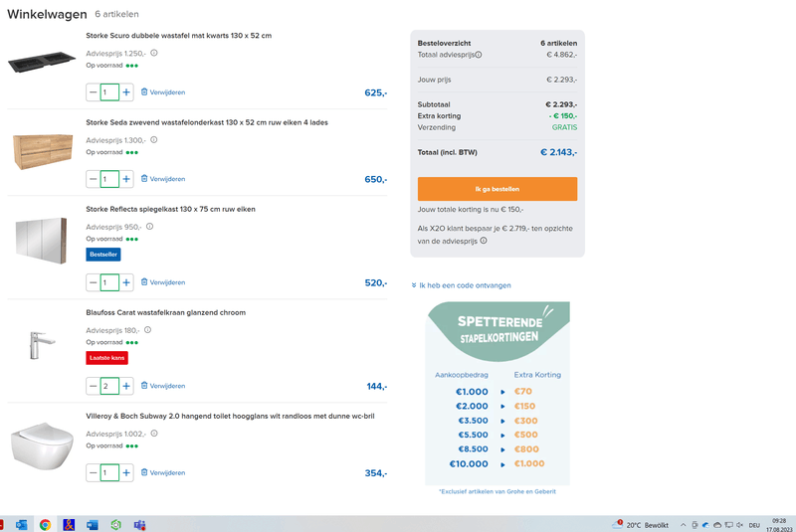
Task: Open ampersand app icon in taskbar
Action: [x=69, y=525]
